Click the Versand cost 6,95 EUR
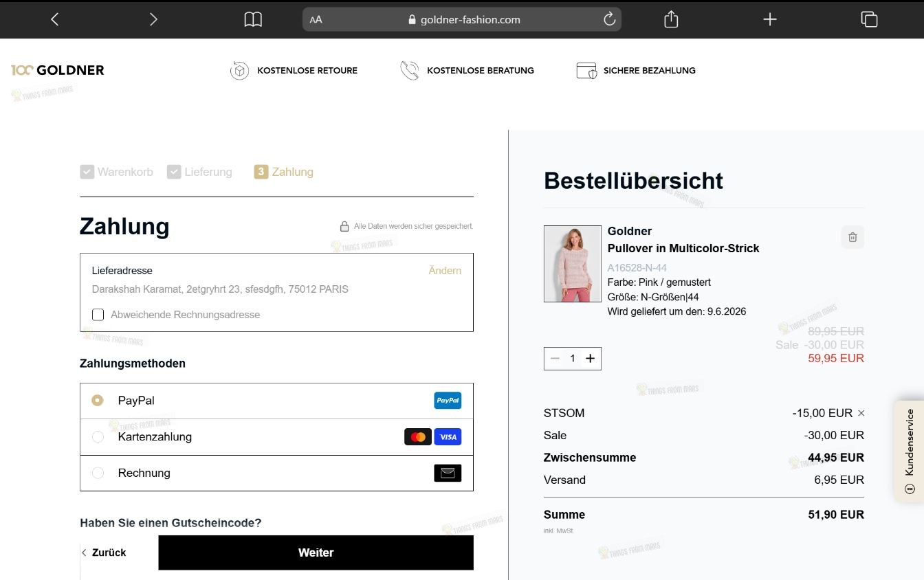 pyautogui.click(x=839, y=480)
